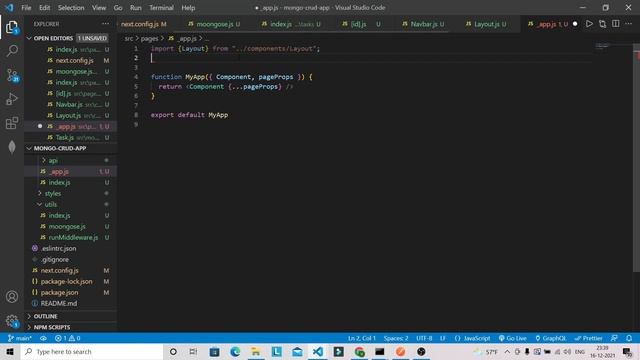Collapse the MONGO-CRUD-APP folder section
640x360 pixels.
point(29,149)
